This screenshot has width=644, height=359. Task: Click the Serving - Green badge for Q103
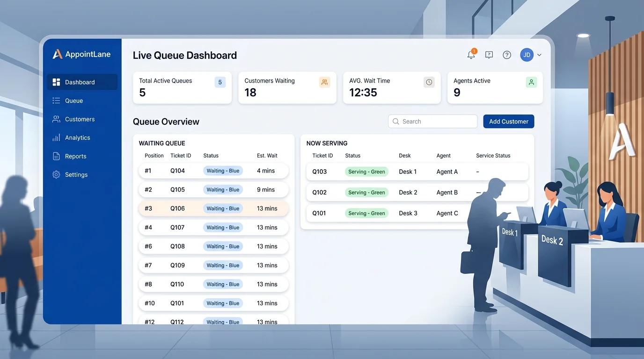[366, 172]
